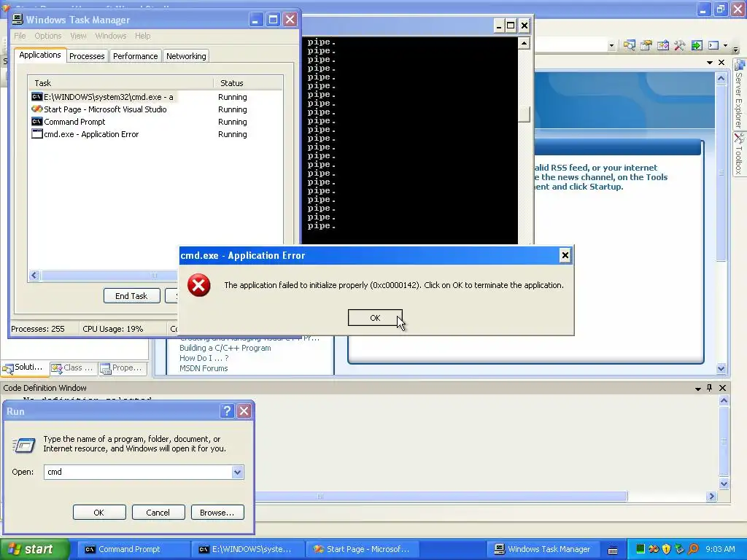The height and width of the screenshot is (560, 747).
Task: Click the cmd.exe - Application Error task icon
Action: (36, 134)
